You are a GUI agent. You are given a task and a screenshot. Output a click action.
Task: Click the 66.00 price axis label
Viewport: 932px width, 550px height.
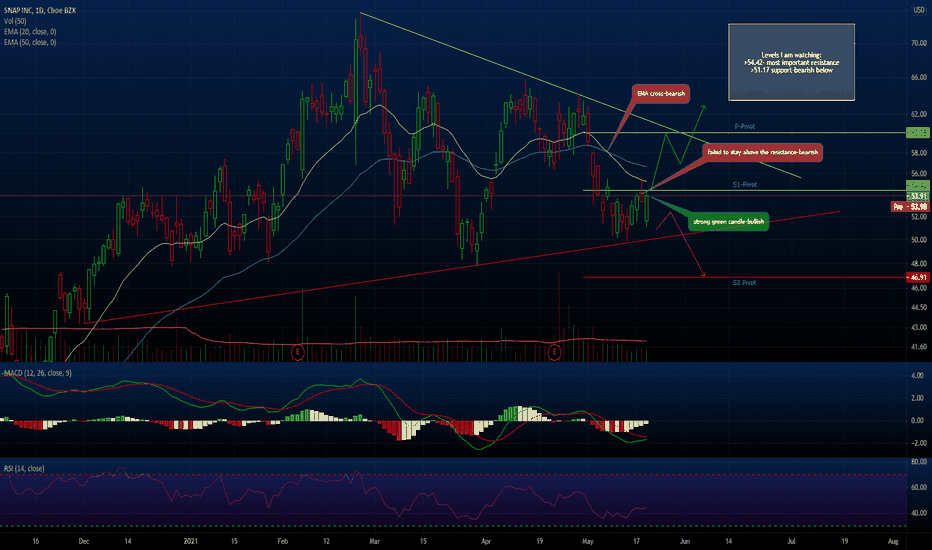[x=918, y=77]
